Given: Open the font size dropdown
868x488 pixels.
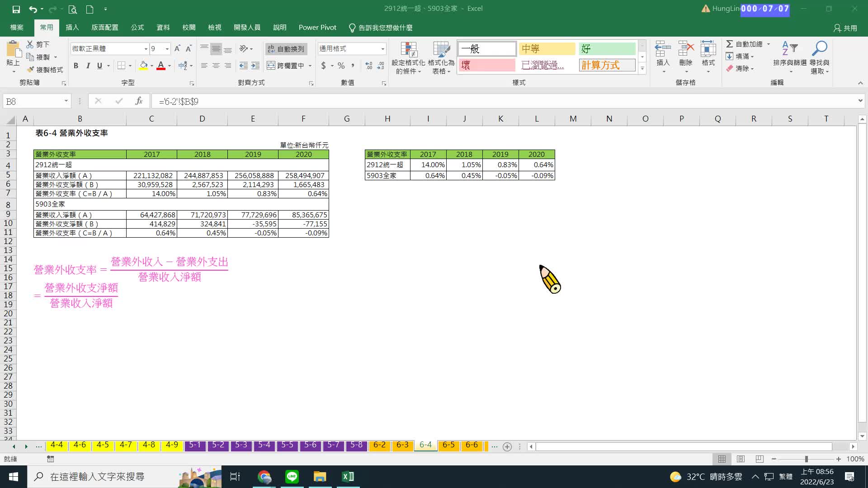Looking at the screenshot, I should pyautogui.click(x=167, y=49).
